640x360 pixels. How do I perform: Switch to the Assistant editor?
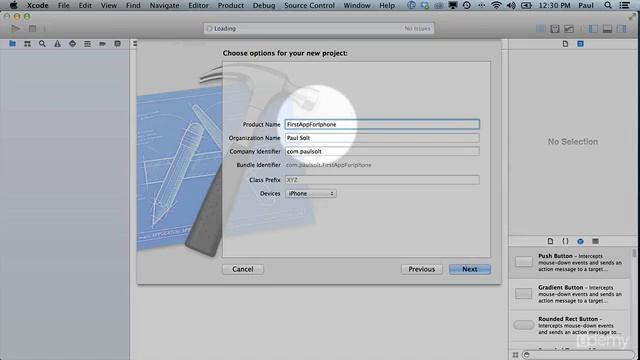[555, 29]
